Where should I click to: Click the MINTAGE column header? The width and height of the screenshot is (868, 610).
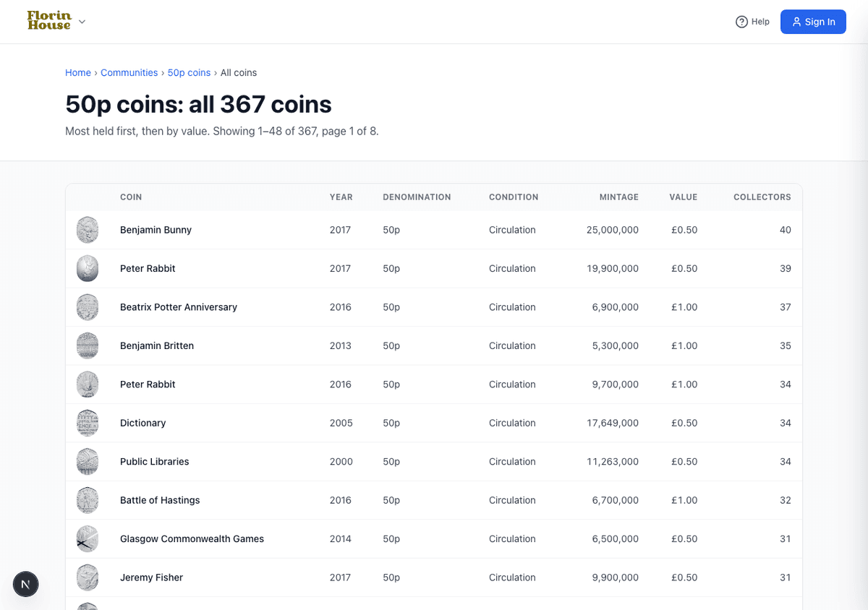tap(619, 197)
